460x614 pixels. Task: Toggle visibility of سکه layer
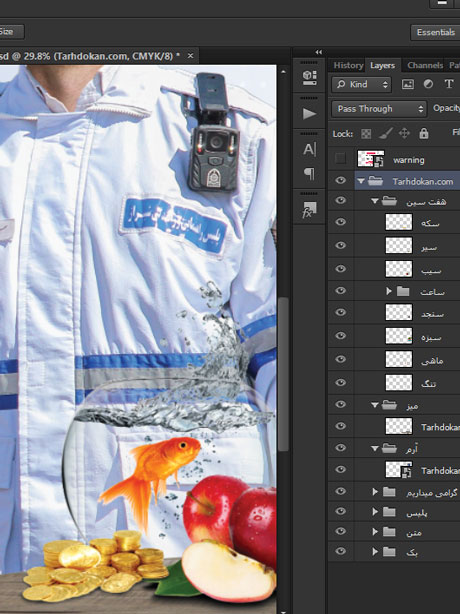tap(341, 222)
